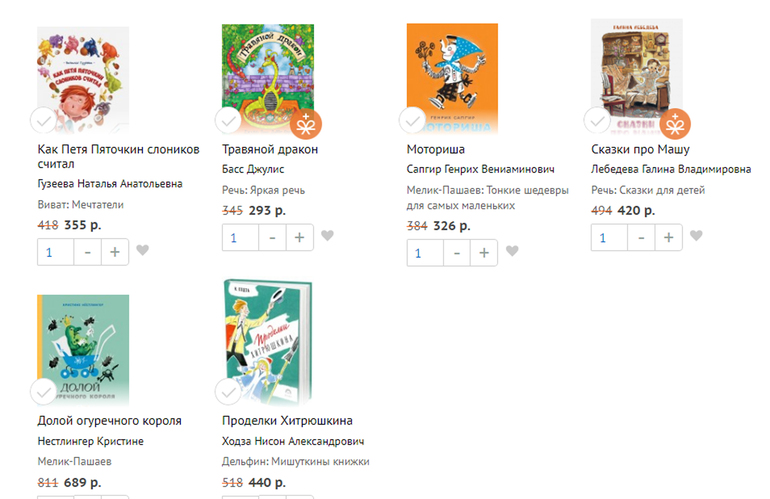Increase quantity of Сказки про Машу

(x=669, y=238)
